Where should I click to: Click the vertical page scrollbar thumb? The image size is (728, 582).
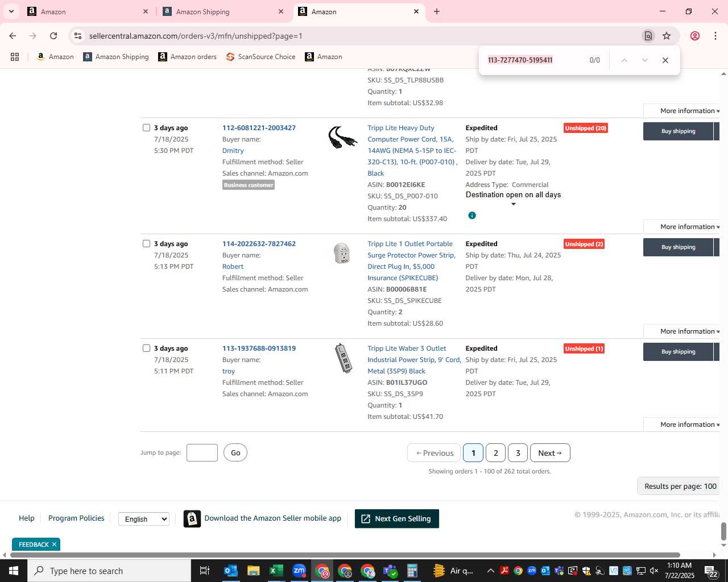[723, 532]
